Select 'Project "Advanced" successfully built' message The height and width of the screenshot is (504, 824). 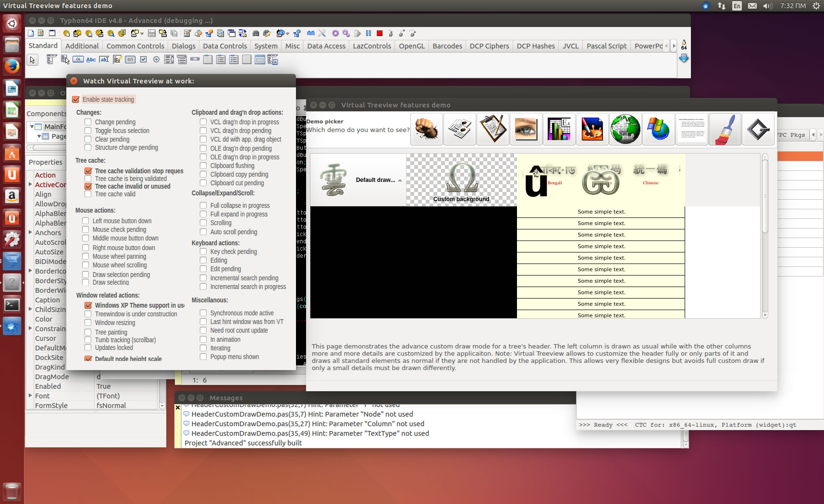(x=243, y=443)
